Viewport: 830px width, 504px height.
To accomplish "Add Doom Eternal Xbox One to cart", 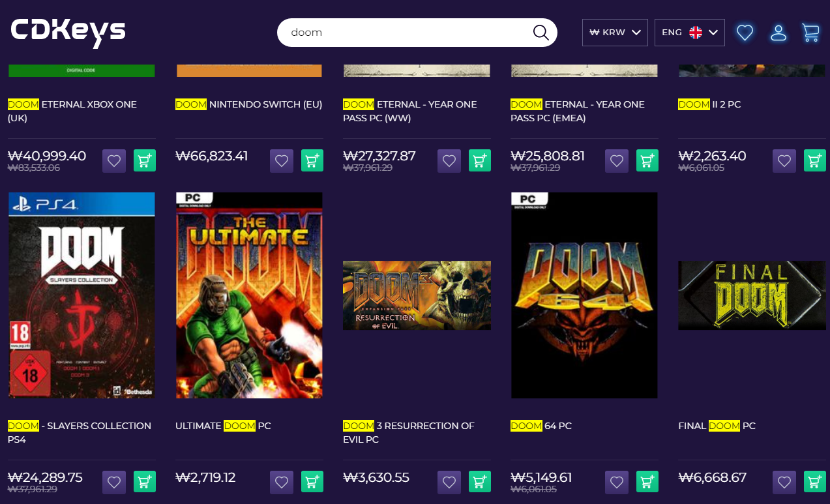I will click(x=145, y=160).
